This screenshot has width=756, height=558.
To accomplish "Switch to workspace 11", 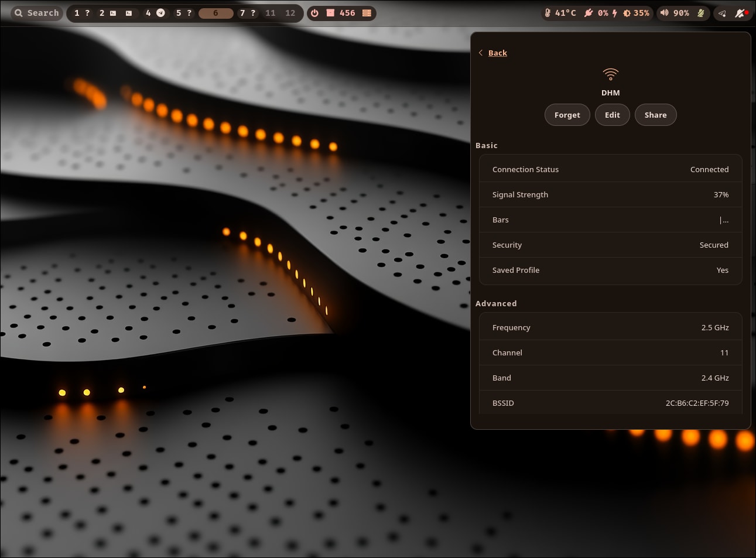I will [x=271, y=13].
